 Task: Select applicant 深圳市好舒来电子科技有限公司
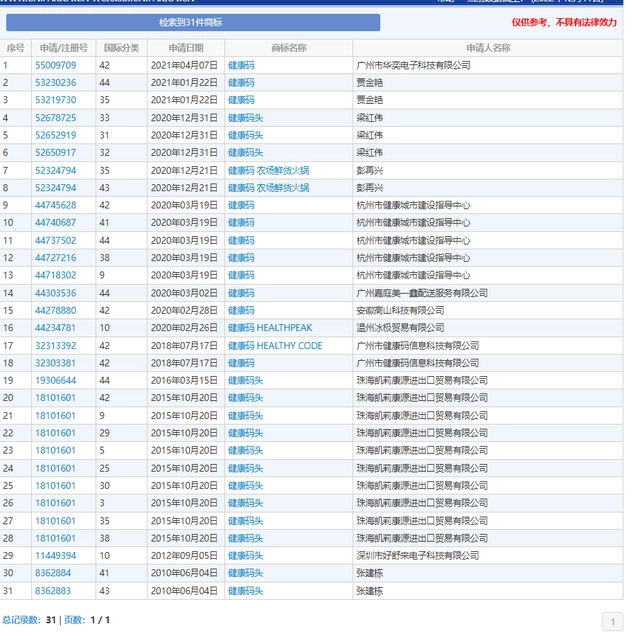pos(418,556)
